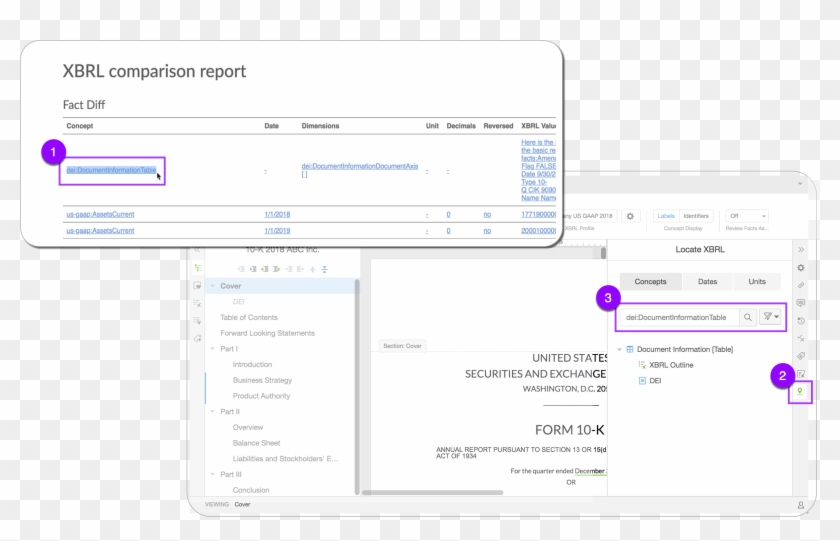Open the dei:DocumentInformationDocumentAxis dimension link

pyautogui.click(x=359, y=166)
